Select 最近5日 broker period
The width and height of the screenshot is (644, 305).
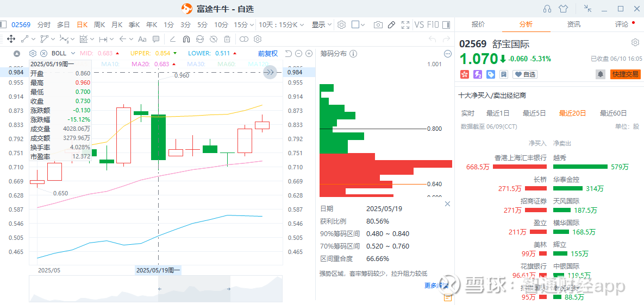[x=534, y=113]
